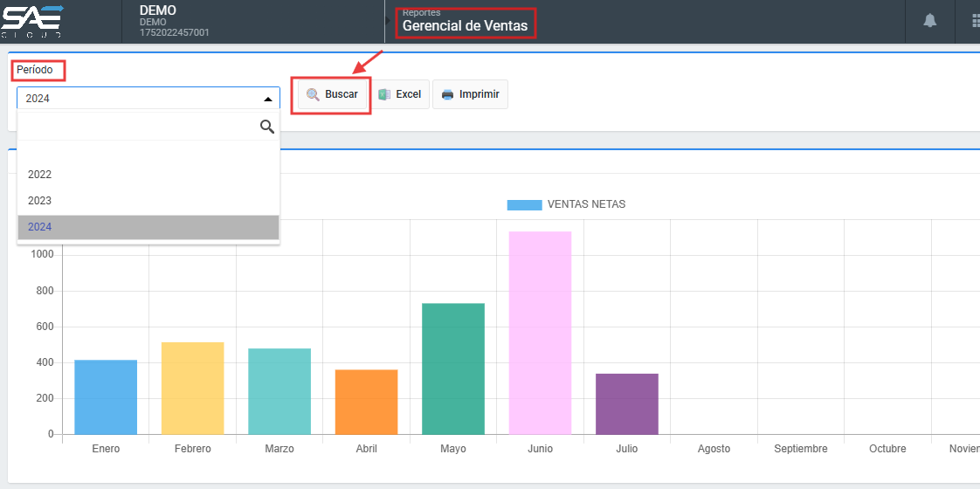This screenshot has width=980, height=489.
Task: Click the pink Junio bar
Action: coord(540,333)
